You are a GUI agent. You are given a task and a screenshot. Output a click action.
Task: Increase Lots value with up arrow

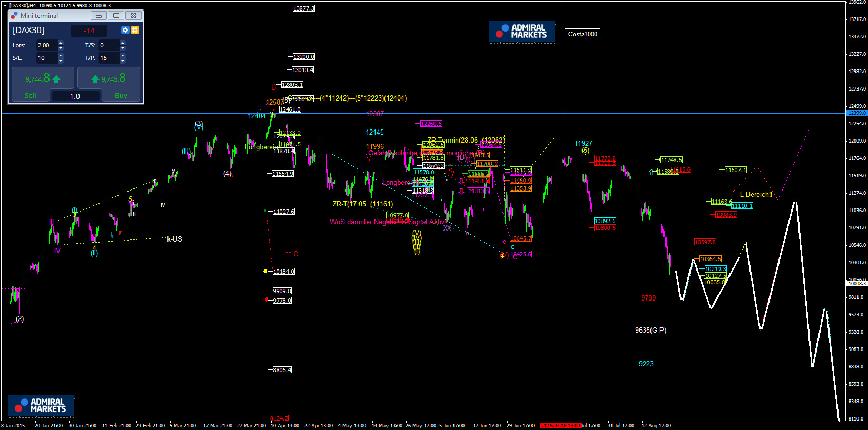pos(61,43)
